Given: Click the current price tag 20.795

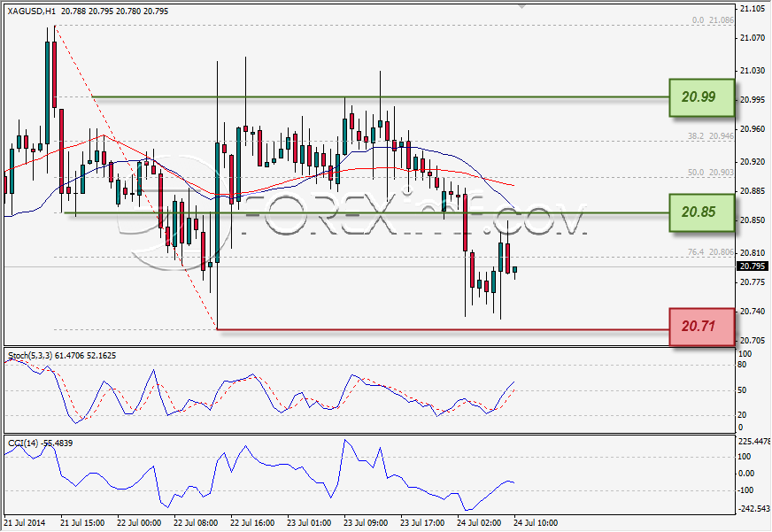Looking at the screenshot, I should (x=753, y=266).
